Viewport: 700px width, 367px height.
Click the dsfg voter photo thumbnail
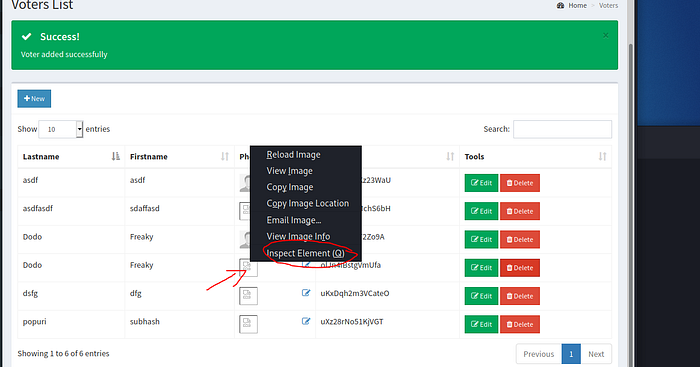[x=248, y=296]
